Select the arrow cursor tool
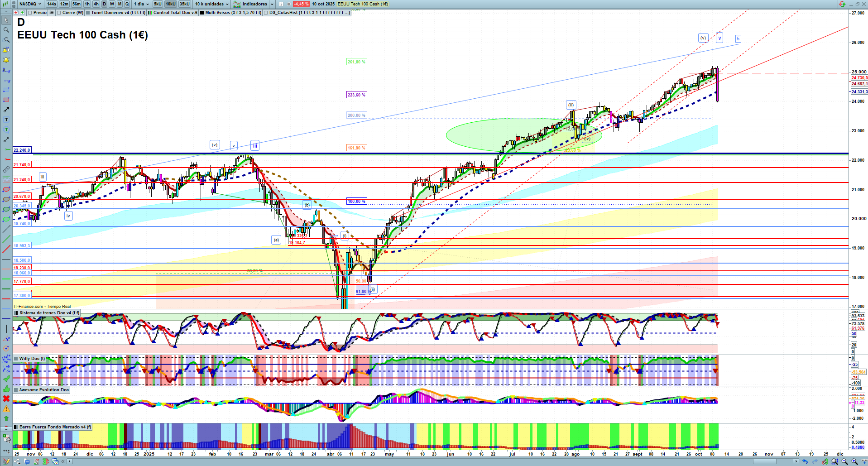The image size is (868, 466). tap(6, 20)
